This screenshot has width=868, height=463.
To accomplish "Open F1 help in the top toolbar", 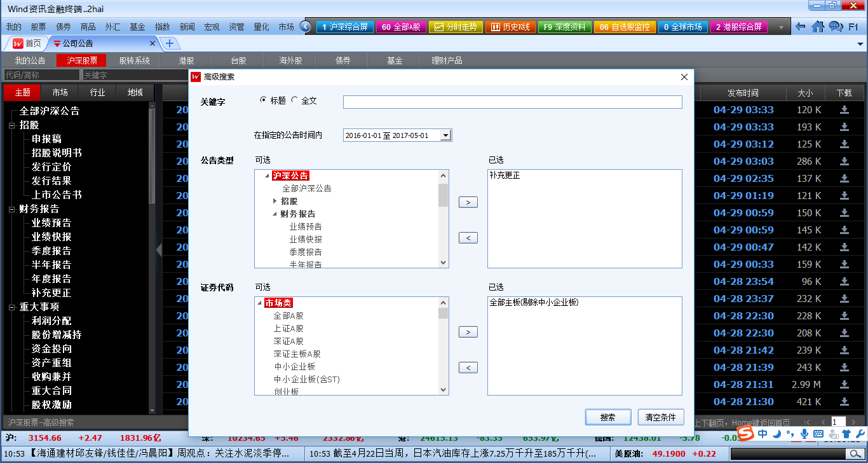I will click(853, 27).
